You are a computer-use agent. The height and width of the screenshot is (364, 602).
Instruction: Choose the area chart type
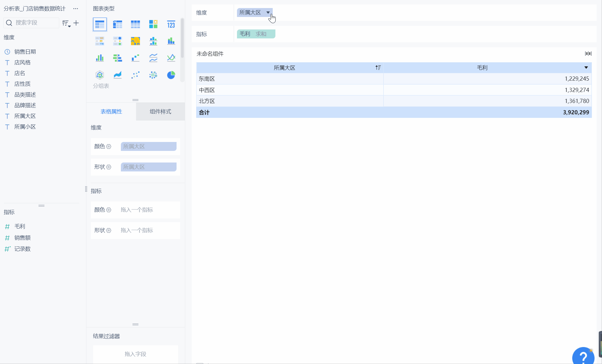click(118, 75)
